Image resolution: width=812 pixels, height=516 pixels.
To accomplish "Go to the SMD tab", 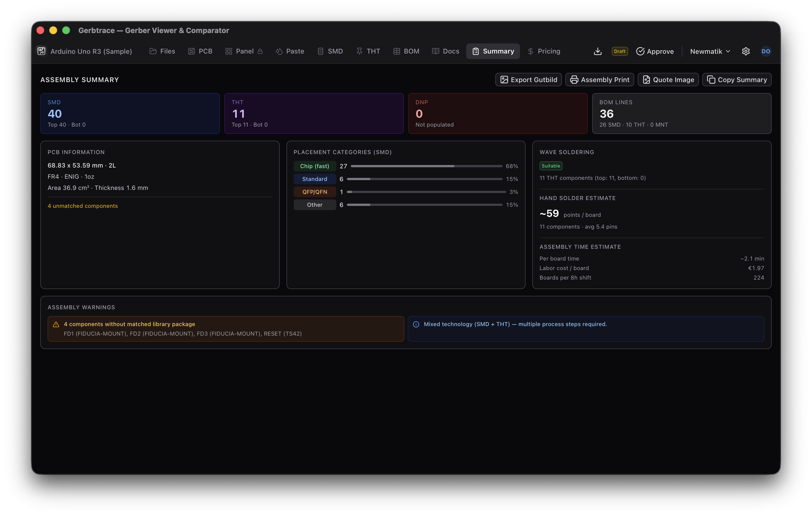I will pos(330,51).
